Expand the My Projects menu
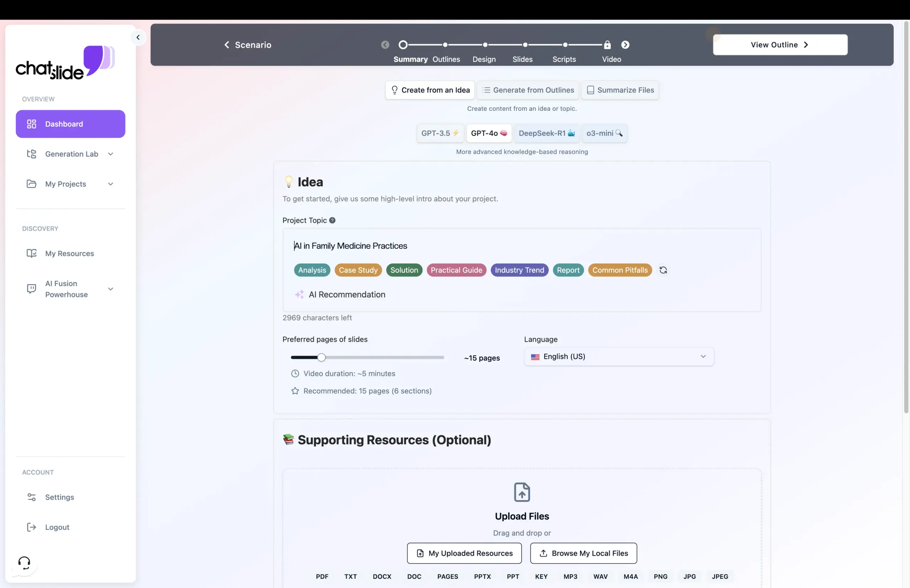The height and width of the screenshot is (588, 910). [70, 184]
